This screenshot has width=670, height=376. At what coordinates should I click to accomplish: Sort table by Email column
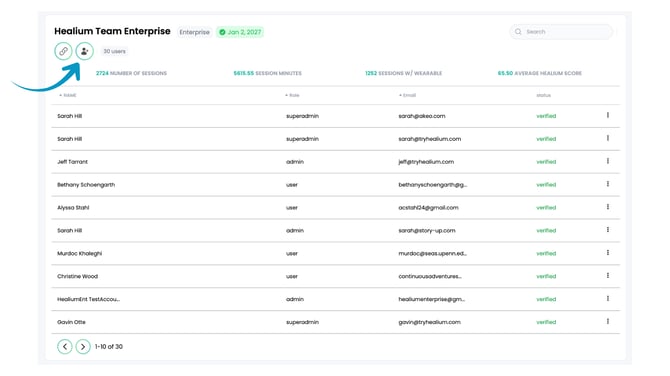pyautogui.click(x=407, y=95)
